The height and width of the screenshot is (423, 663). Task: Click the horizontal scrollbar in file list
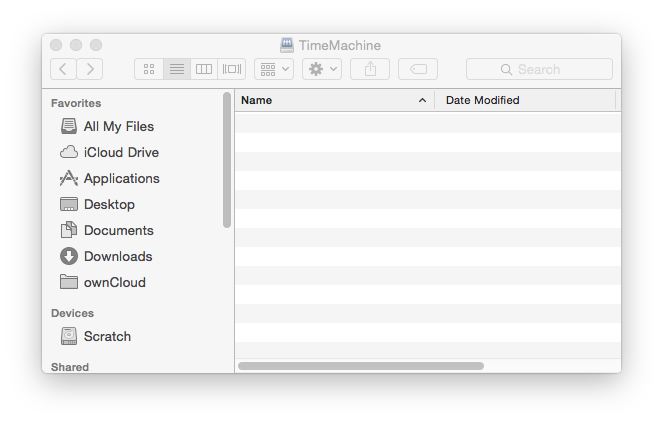click(x=361, y=366)
